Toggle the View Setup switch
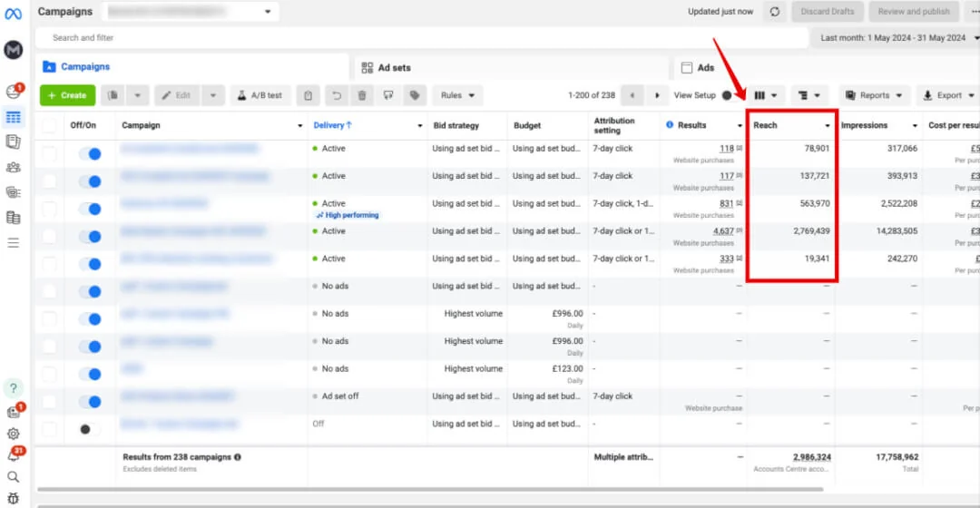Image resolution: width=980 pixels, height=508 pixels. click(x=731, y=95)
